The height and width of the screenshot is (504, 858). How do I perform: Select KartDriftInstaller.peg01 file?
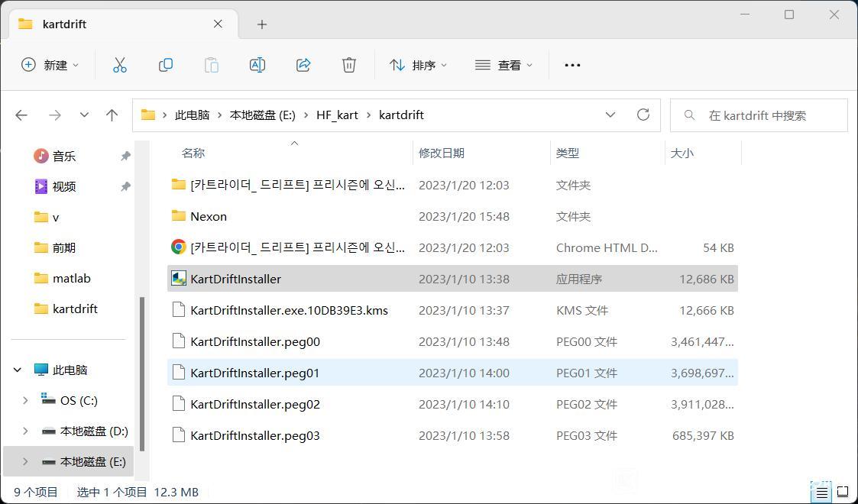tap(452, 373)
